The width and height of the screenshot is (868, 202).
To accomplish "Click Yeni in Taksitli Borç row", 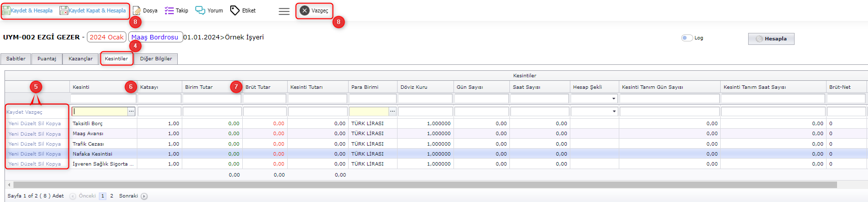I will tap(13, 124).
